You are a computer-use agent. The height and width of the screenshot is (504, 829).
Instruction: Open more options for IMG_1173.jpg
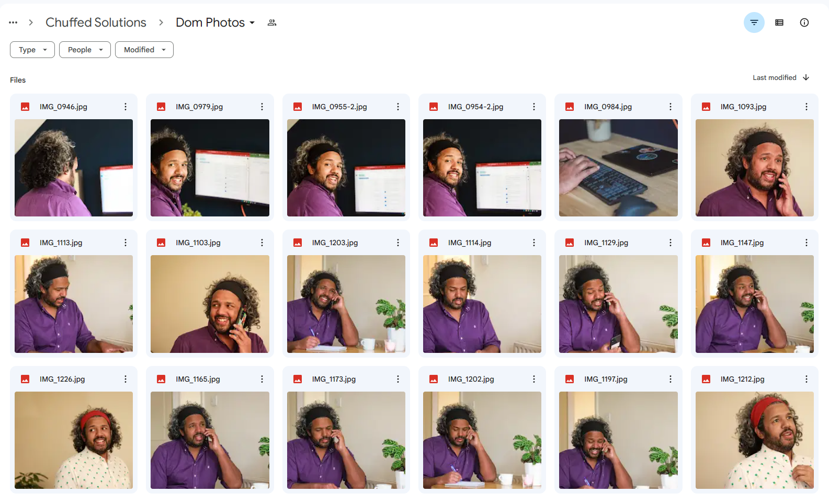[x=398, y=379]
